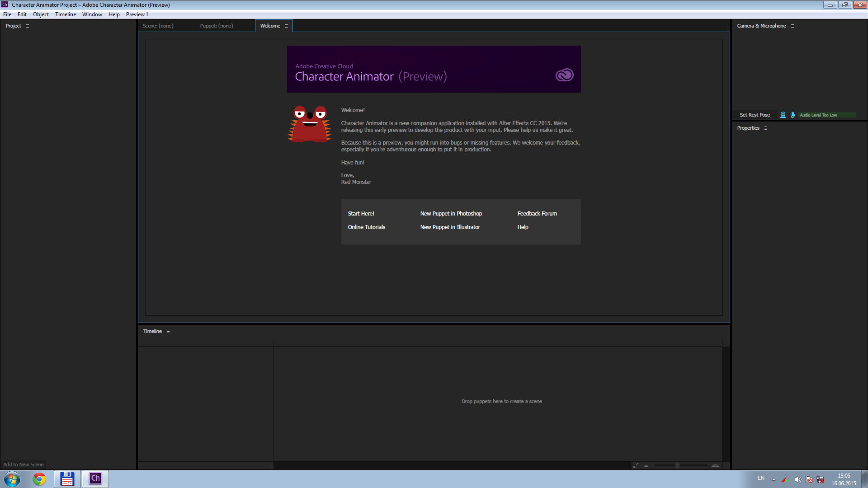Toggle the webcam input icon
This screenshot has height=488, width=868.
[x=783, y=115]
